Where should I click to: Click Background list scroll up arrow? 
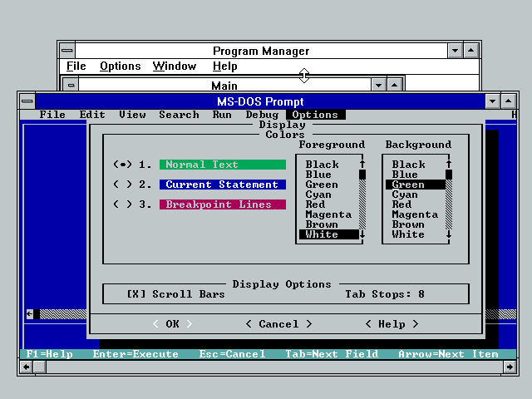coord(449,165)
